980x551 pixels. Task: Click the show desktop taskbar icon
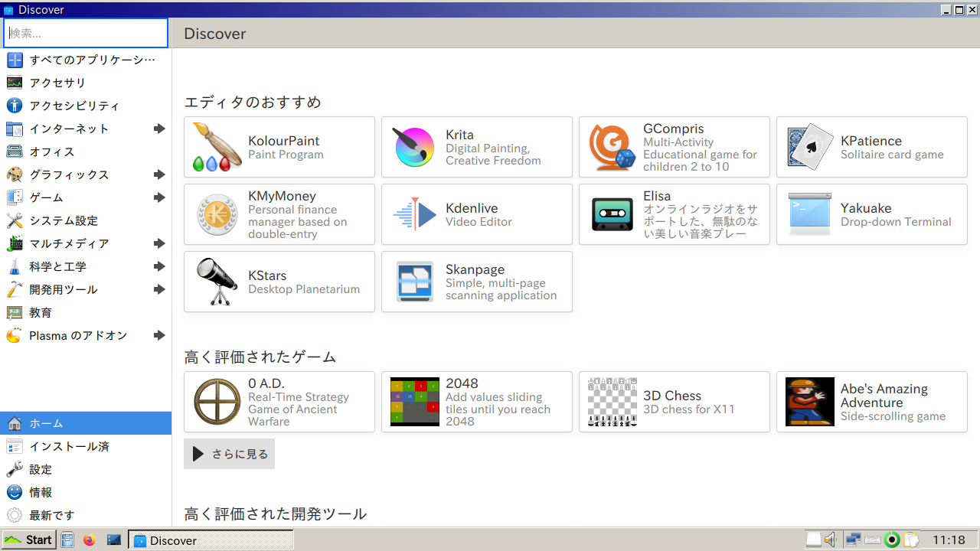tap(114, 540)
